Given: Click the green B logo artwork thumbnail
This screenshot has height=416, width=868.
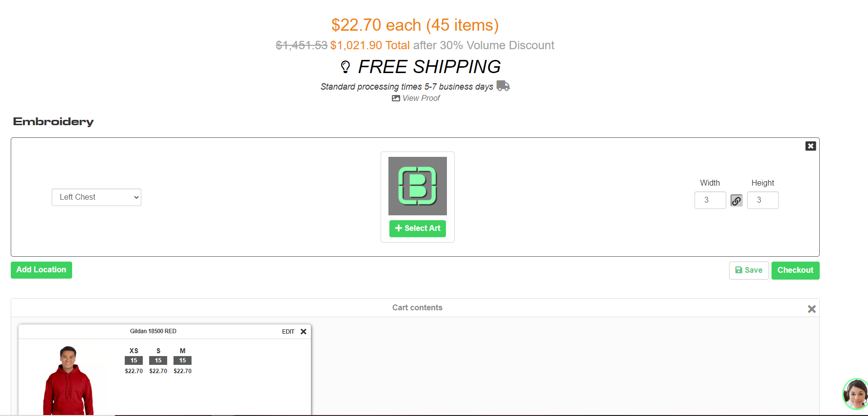Looking at the screenshot, I should (x=418, y=186).
